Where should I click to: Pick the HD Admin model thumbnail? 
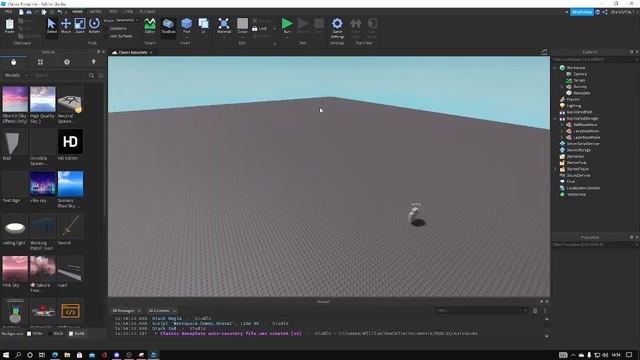point(70,142)
